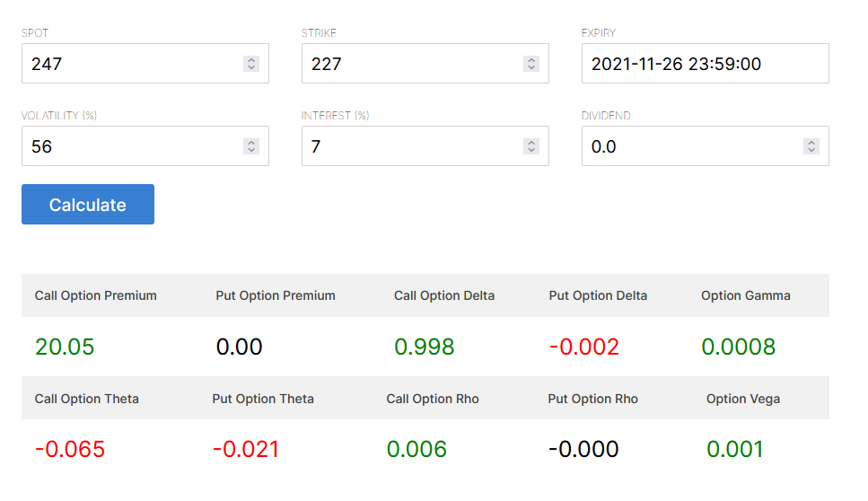Select the Call Option Premium value 20.05

tap(65, 347)
